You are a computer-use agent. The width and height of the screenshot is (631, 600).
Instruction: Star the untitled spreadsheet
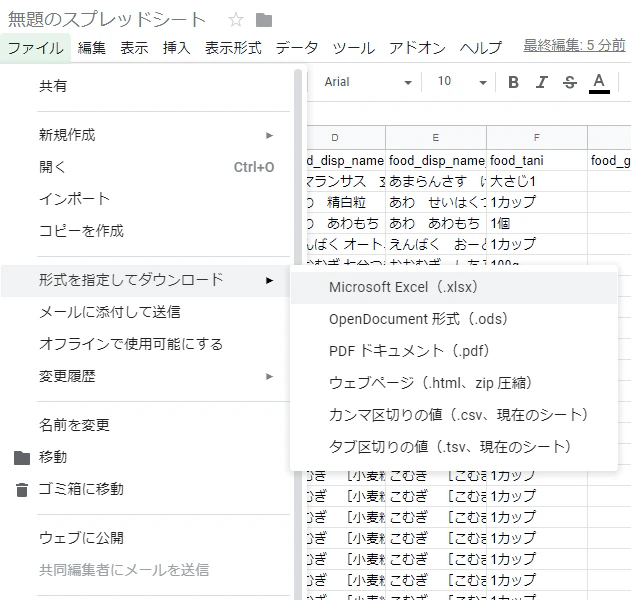click(x=235, y=20)
